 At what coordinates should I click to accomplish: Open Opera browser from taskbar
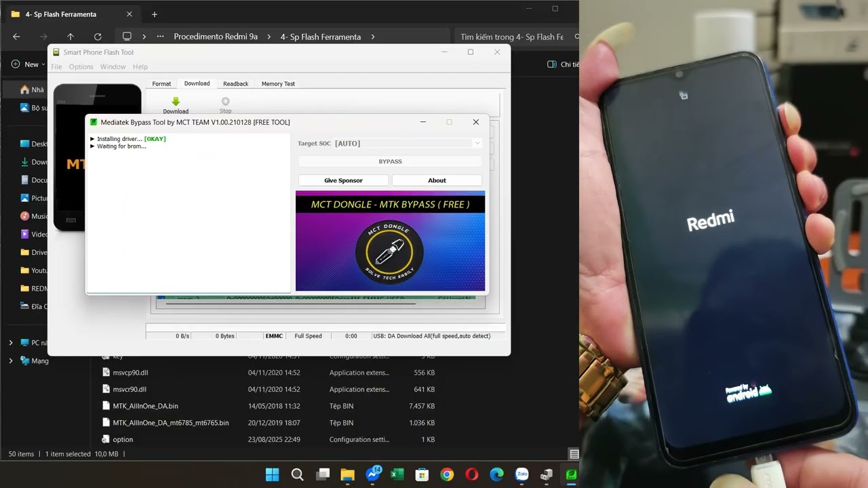(472, 474)
